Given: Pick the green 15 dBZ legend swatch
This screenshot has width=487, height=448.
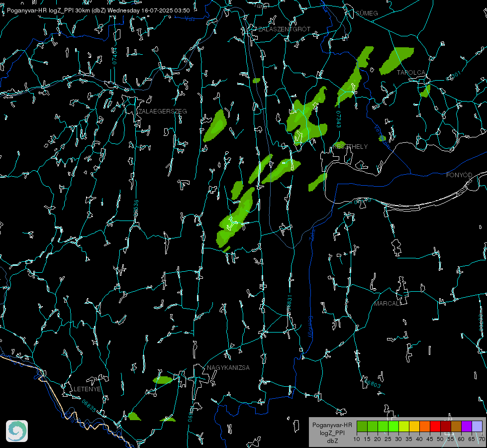Looking at the screenshot, I should 373,426.
